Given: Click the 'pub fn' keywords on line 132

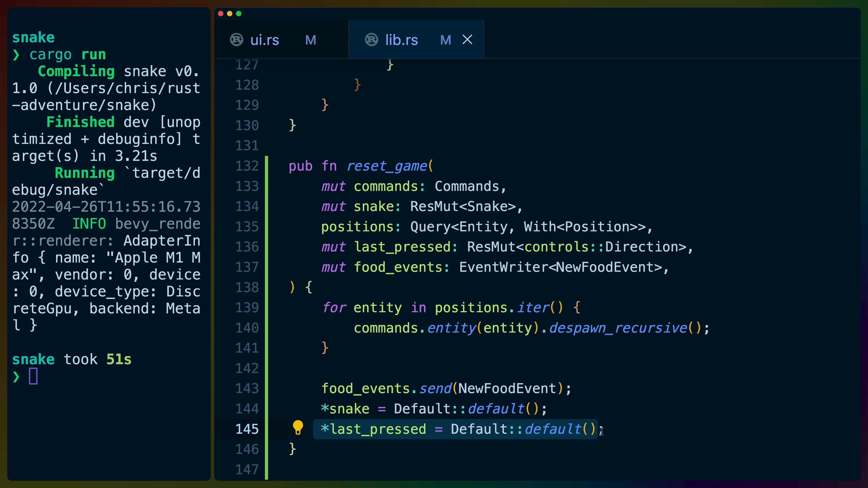Looking at the screenshot, I should (313, 166).
